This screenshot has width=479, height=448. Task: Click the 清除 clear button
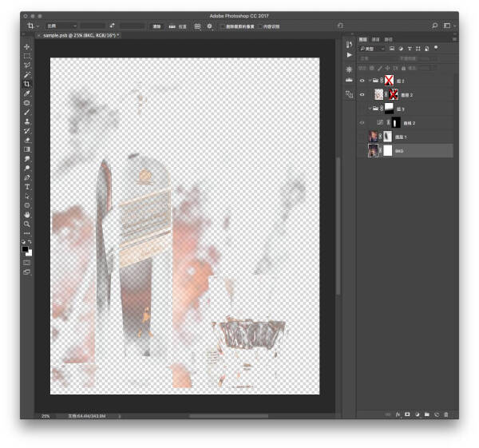[x=156, y=26]
